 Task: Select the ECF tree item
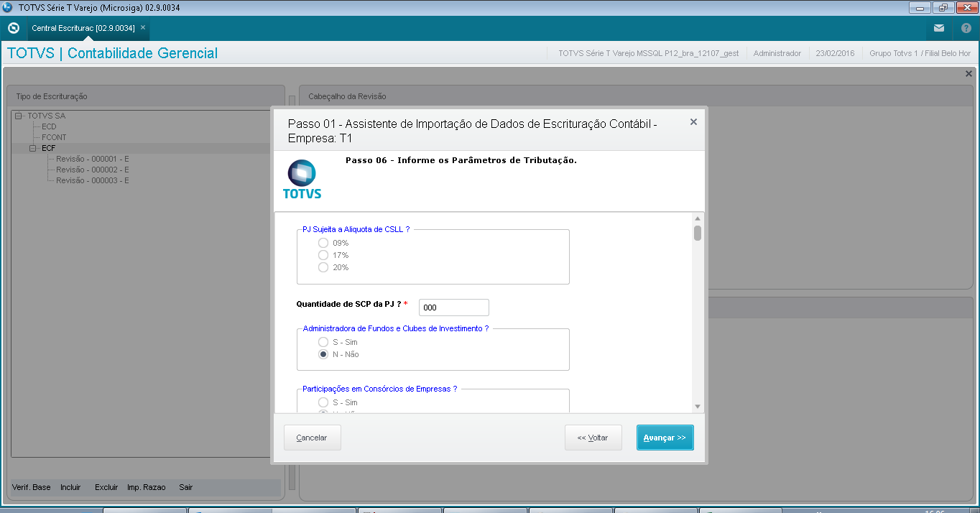click(x=48, y=148)
